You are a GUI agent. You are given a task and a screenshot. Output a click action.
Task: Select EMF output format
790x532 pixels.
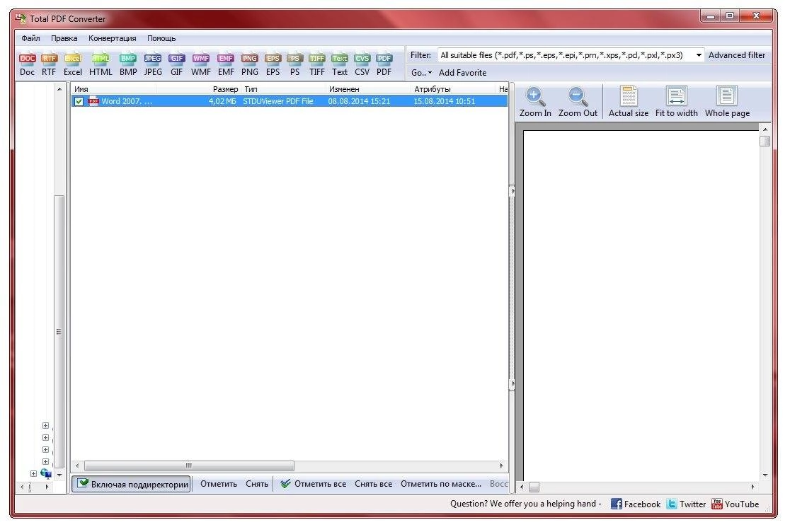pyautogui.click(x=226, y=64)
